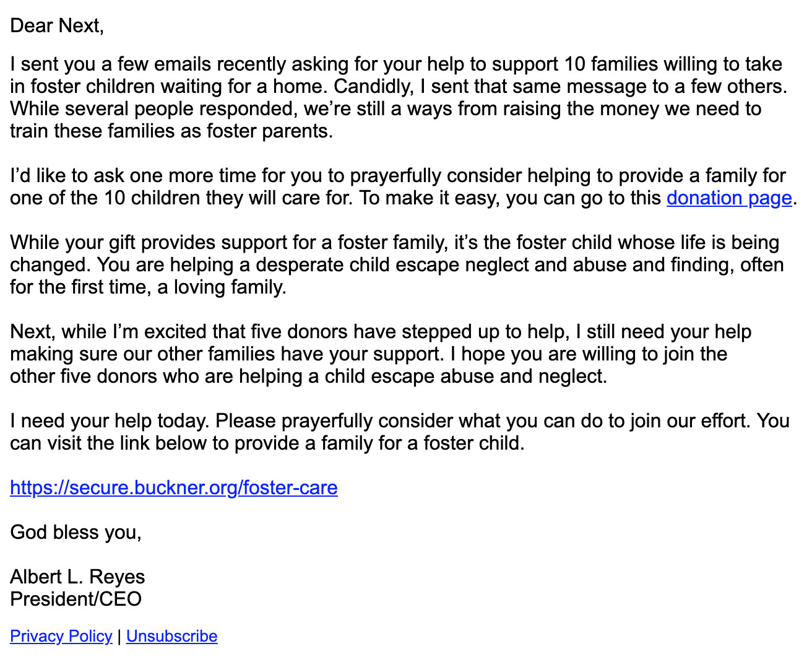The image size is (812, 659).
Task: Click the secure.buckner.org foster-care URL
Action: 174,488
